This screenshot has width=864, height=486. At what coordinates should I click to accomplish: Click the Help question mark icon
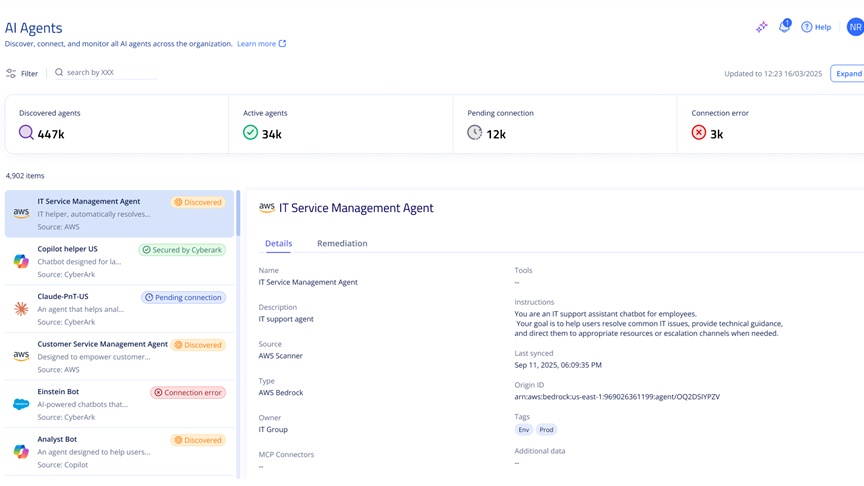click(x=806, y=27)
